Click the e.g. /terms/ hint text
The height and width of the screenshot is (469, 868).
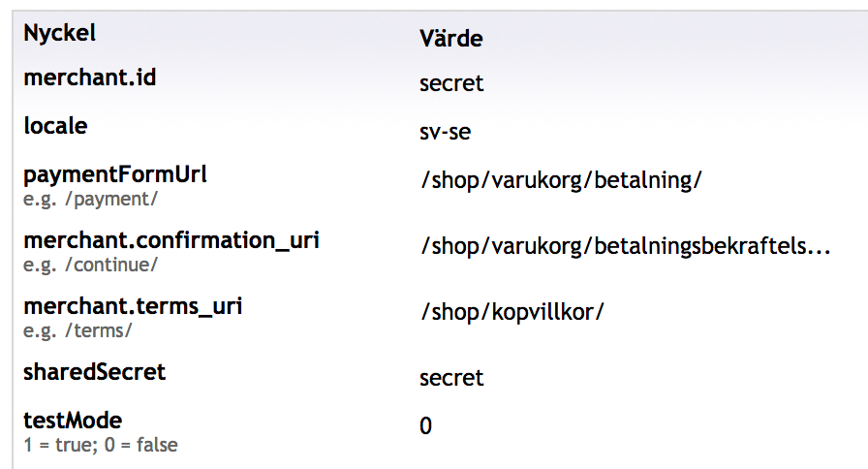click(77, 331)
